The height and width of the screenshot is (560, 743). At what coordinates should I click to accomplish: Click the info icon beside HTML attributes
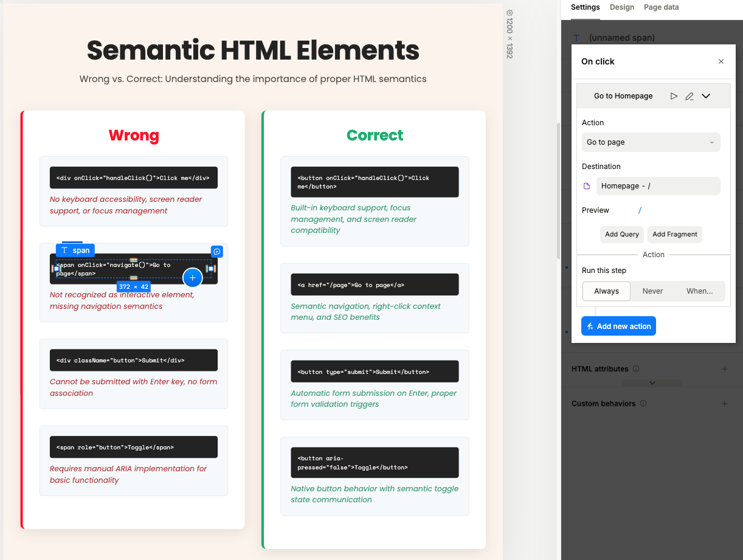click(636, 369)
